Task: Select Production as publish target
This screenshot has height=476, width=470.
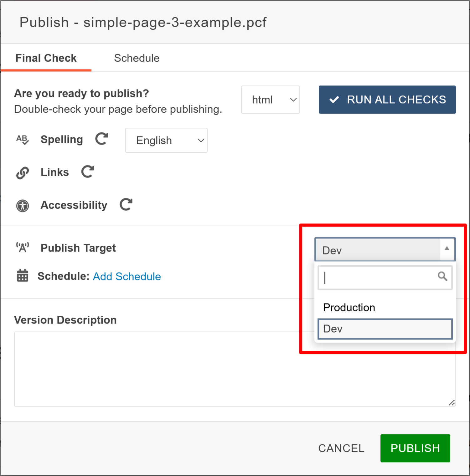Action: point(349,307)
